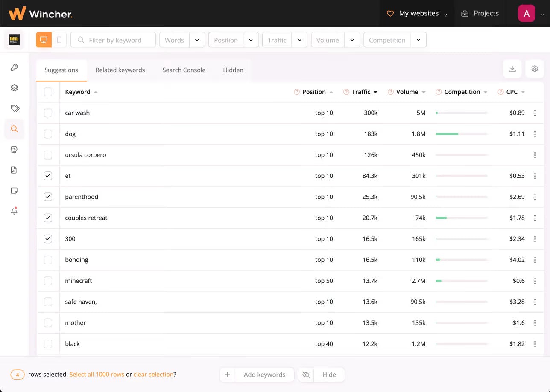Open table settings with the gear icon
Image resolution: width=550 pixels, height=392 pixels.
tap(534, 69)
